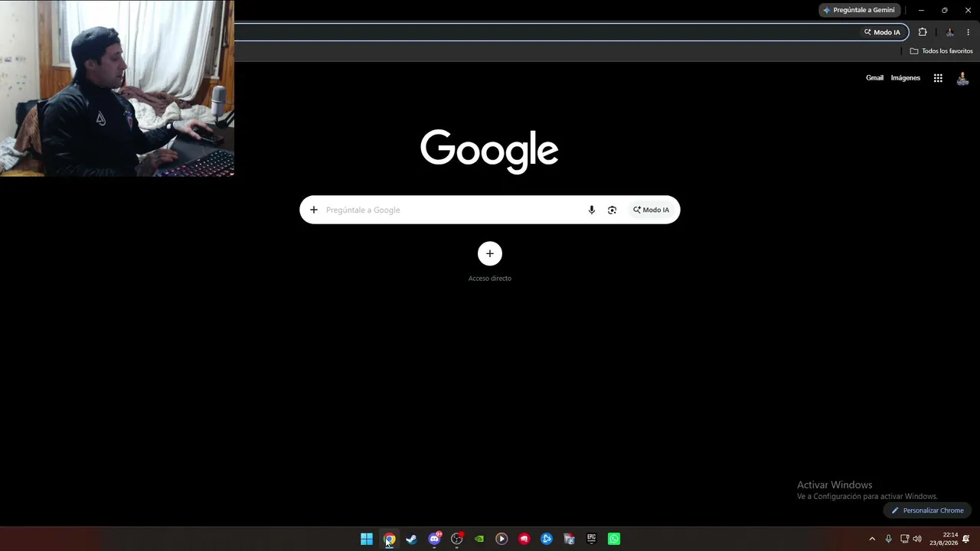Start a voice search with the microphone icon

(591, 210)
